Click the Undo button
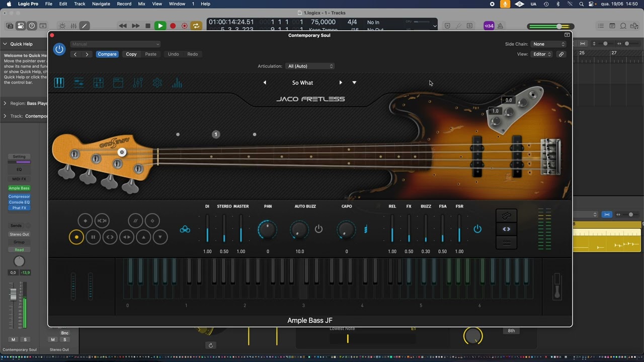 [173, 54]
